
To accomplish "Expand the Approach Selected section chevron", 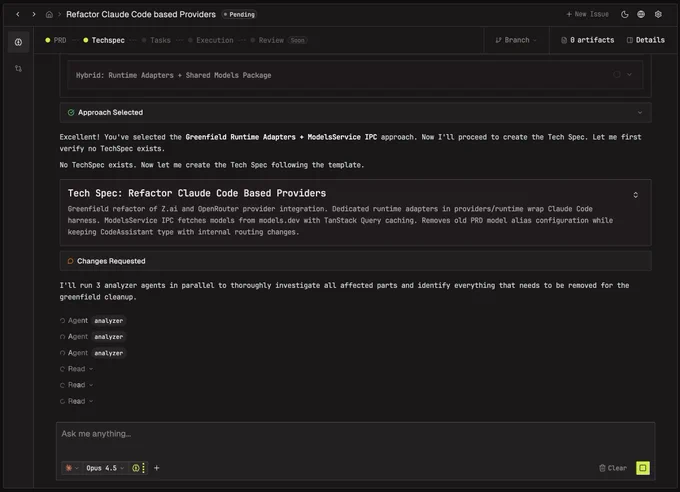I will pos(640,113).
